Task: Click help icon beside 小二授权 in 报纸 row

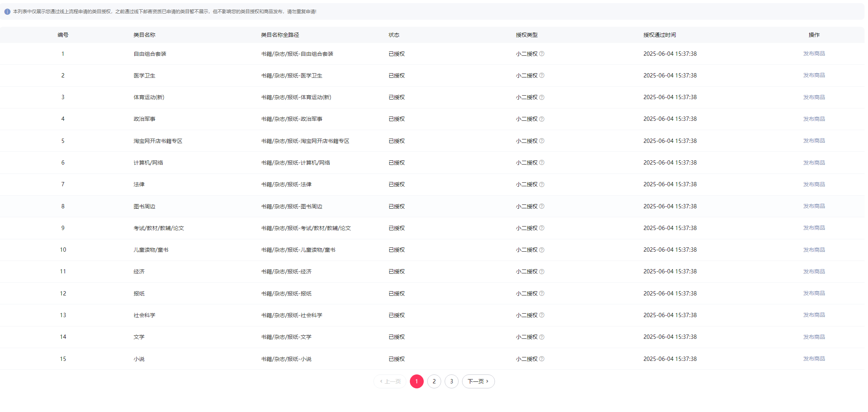Action: coord(542,294)
